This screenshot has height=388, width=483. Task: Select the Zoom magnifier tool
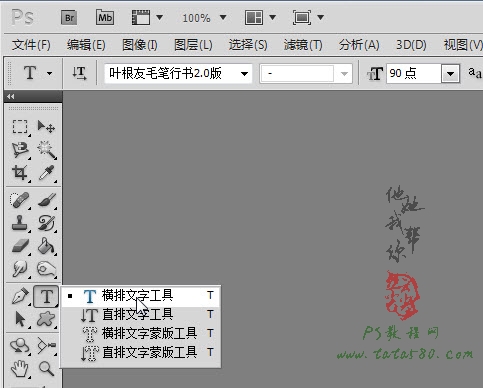coord(46,369)
